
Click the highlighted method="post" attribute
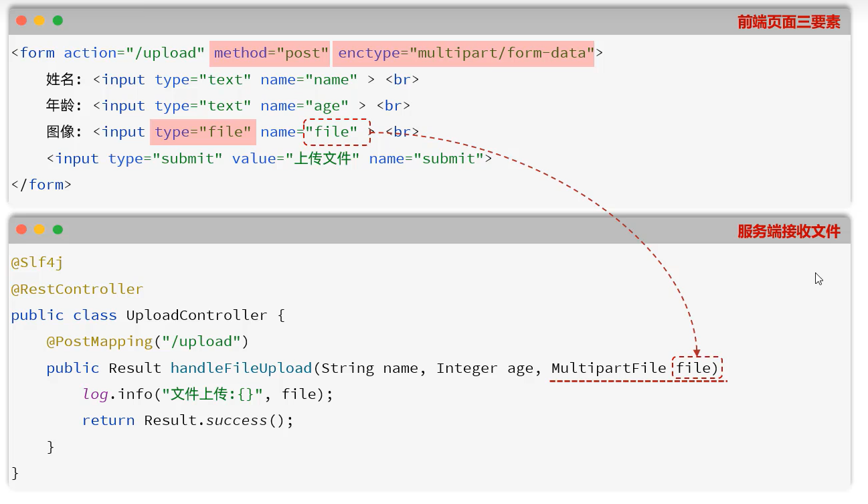pyautogui.click(x=270, y=53)
